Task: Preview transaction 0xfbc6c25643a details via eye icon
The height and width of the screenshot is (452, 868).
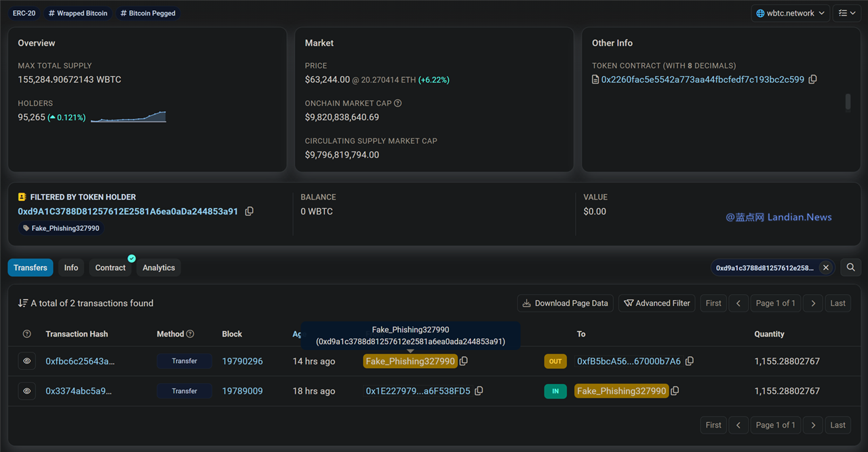Action: [27, 361]
